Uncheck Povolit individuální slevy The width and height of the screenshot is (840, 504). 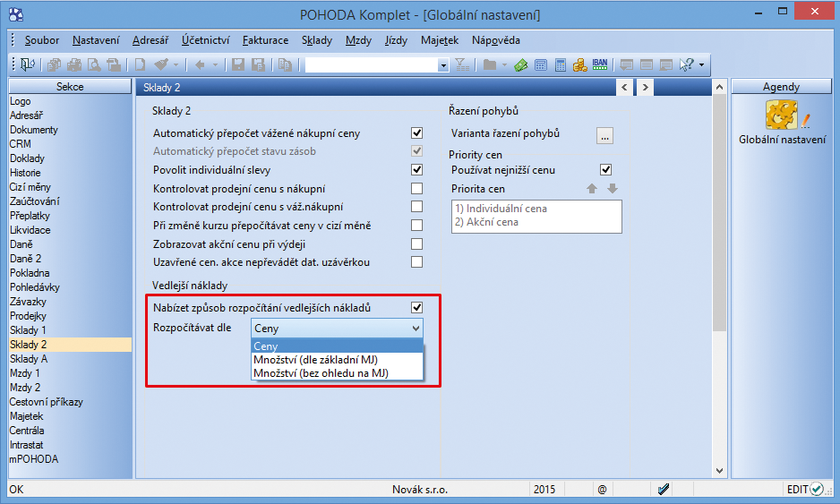pyautogui.click(x=416, y=170)
